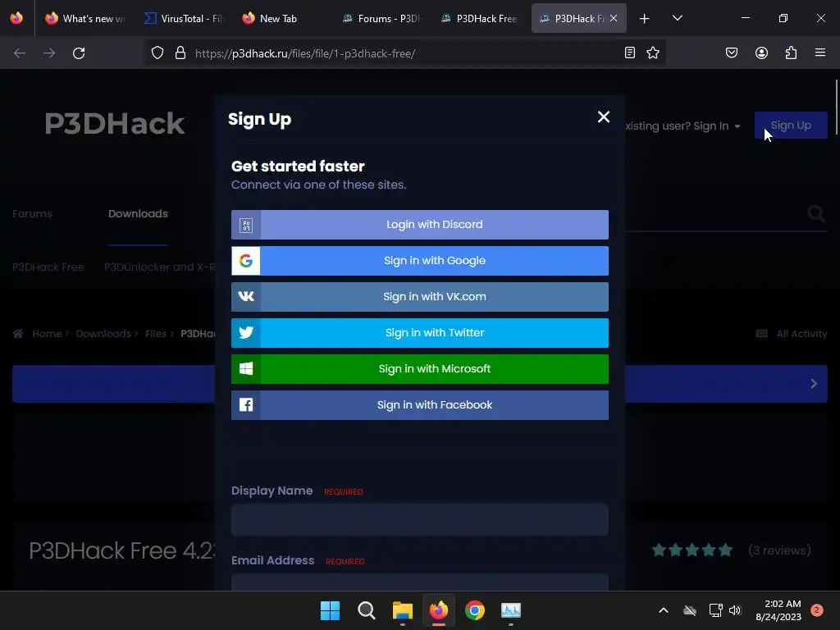
Task: Open a new tab with the plus icon
Action: (645, 19)
